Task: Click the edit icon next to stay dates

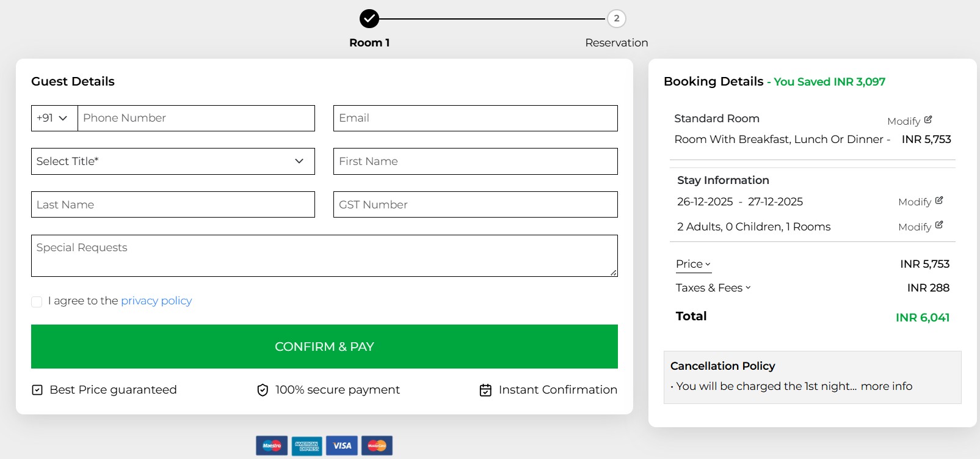Action: 939,200
